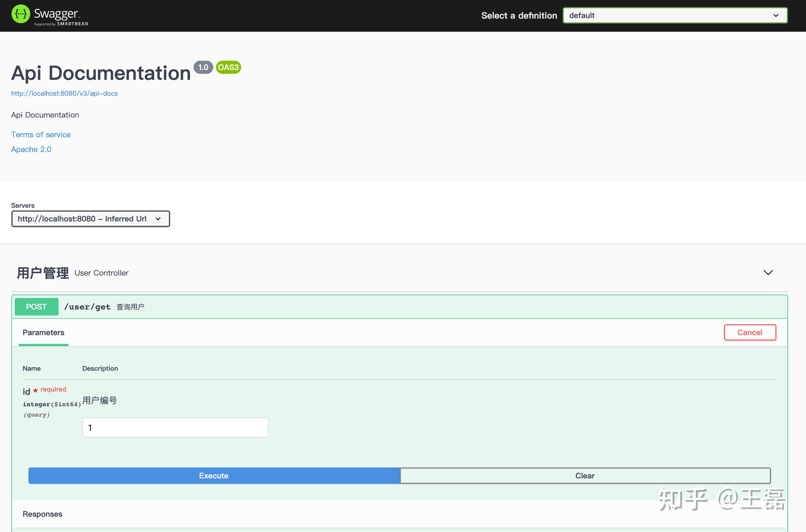Click the SmartBear supported-by text logo
806x532 pixels.
tap(61, 24)
